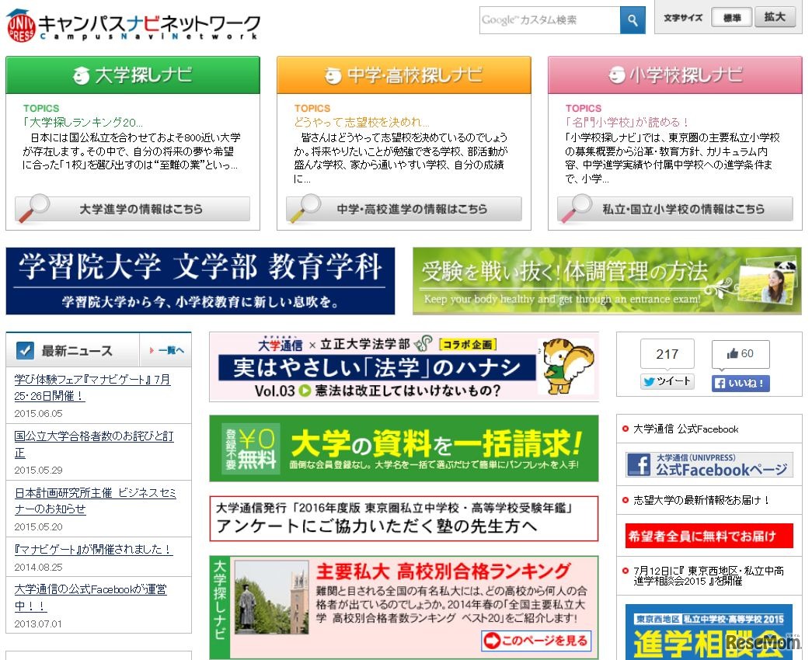Click the UNIV PRESS Campus Navi Network logo
The image size is (812, 660).
(x=133, y=25)
